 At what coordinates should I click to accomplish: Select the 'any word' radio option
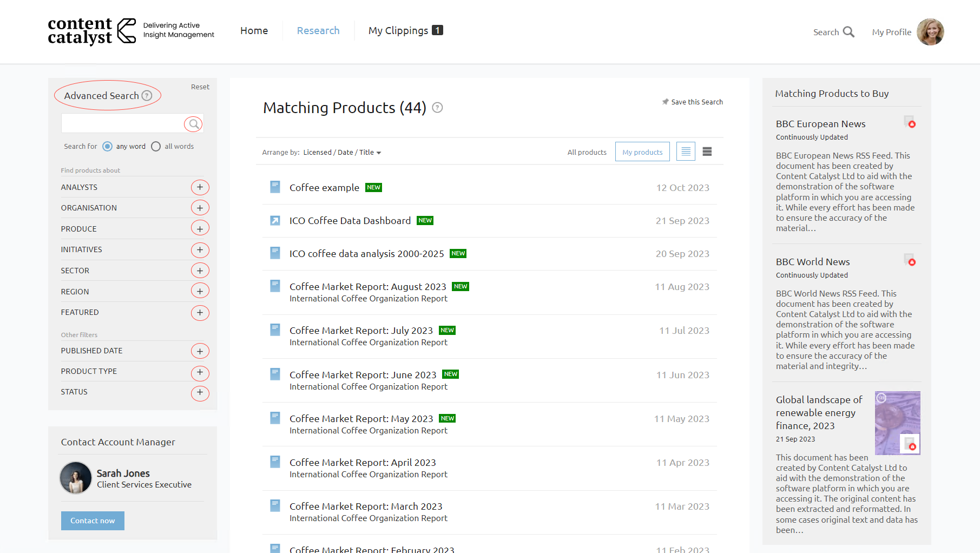pyautogui.click(x=107, y=147)
